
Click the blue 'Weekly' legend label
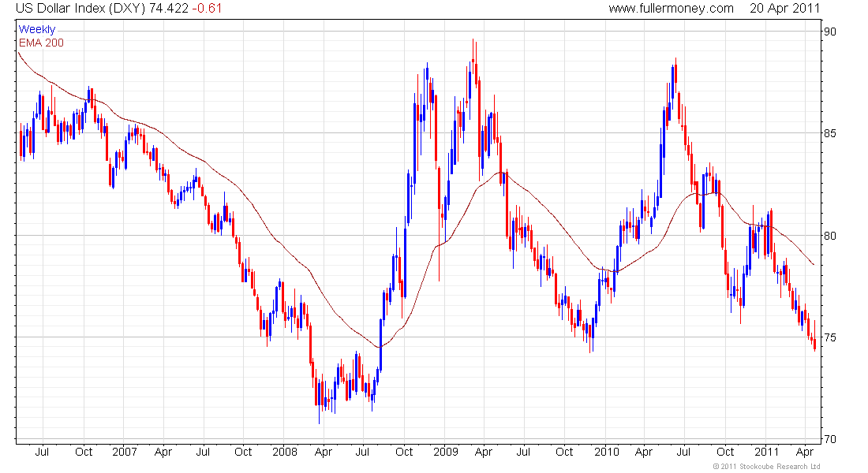point(37,29)
